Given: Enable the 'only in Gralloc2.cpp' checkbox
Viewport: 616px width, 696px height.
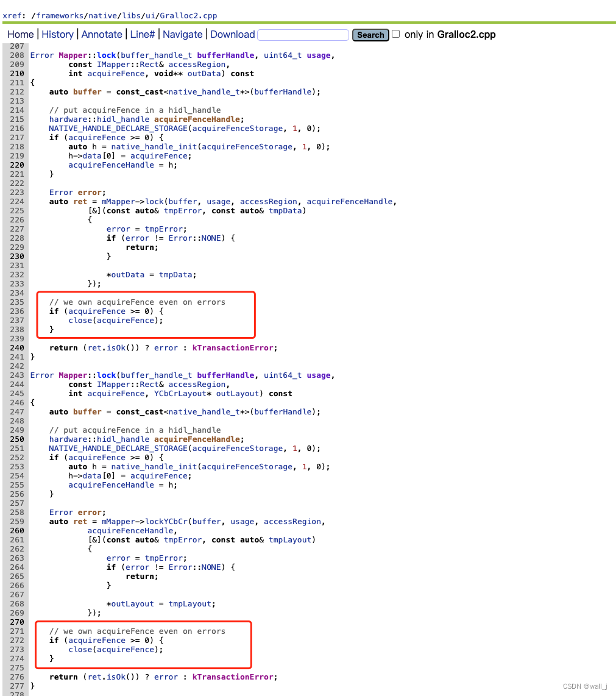Looking at the screenshot, I should (396, 35).
